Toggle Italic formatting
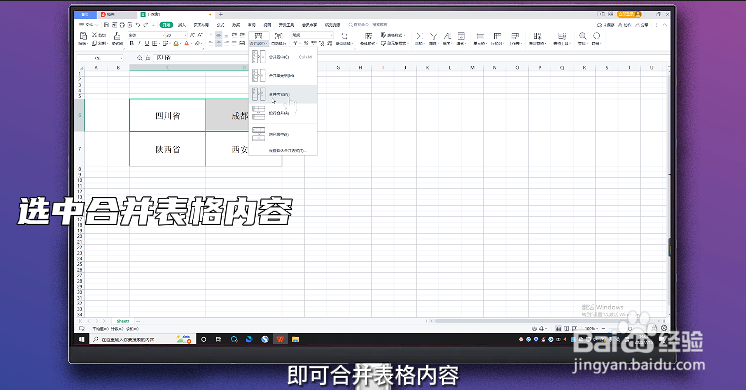 tap(139, 44)
